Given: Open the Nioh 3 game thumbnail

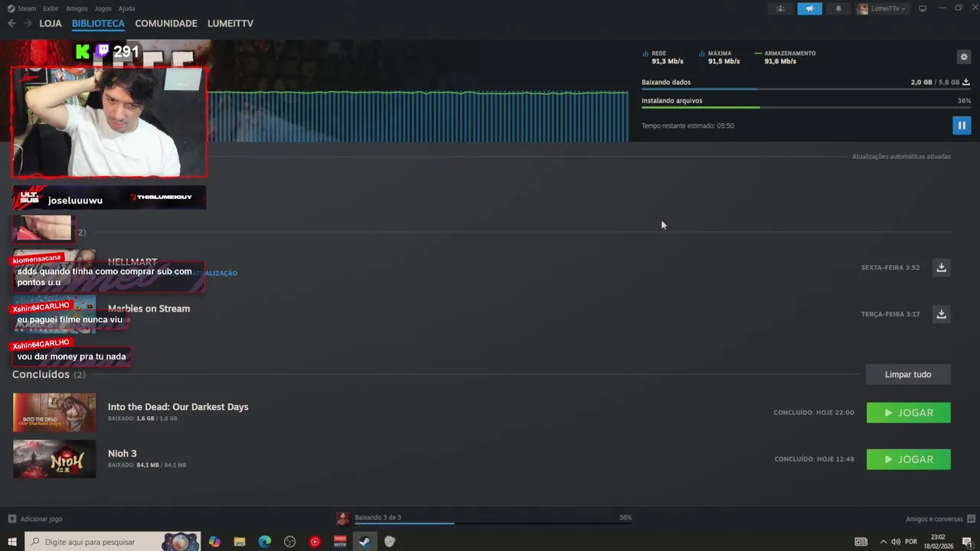Looking at the screenshot, I should [54, 459].
